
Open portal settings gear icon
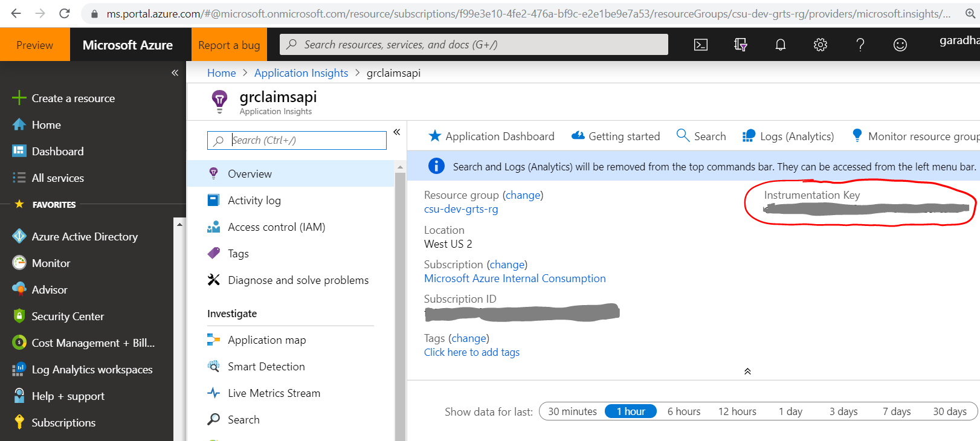(x=820, y=45)
